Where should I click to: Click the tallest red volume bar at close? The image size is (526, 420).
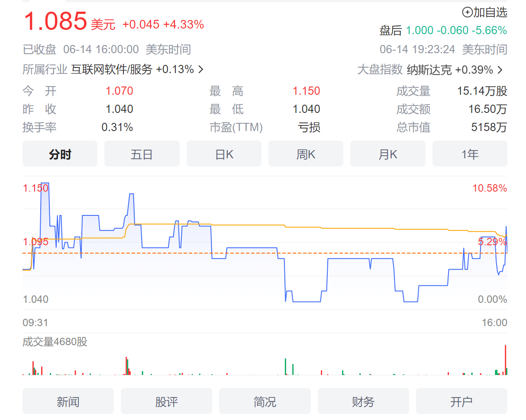[505, 360]
